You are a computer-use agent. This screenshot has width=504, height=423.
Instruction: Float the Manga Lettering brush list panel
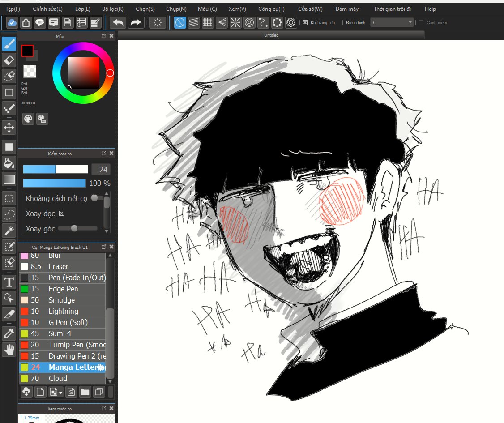(103, 247)
